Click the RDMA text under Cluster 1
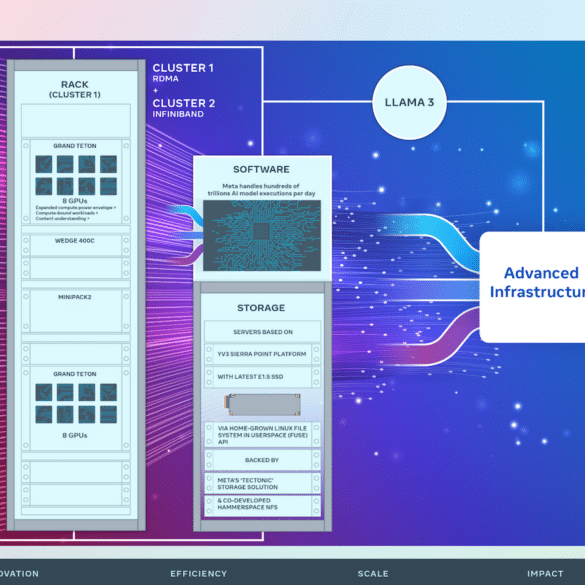Image resolution: width=585 pixels, height=585 pixels. pyautogui.click(x=165, y=79)
